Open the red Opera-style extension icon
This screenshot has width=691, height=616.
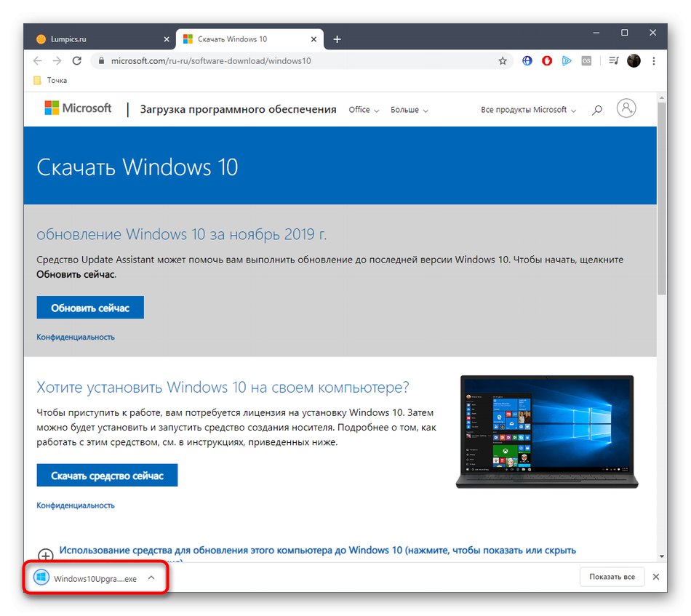[547, 61]
